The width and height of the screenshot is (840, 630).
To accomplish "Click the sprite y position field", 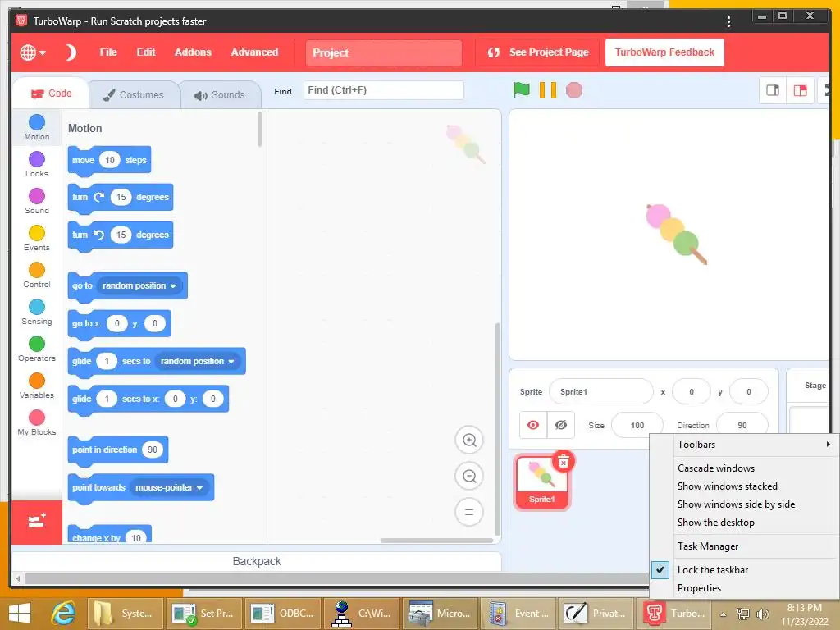I will click(x=749, y=391).
